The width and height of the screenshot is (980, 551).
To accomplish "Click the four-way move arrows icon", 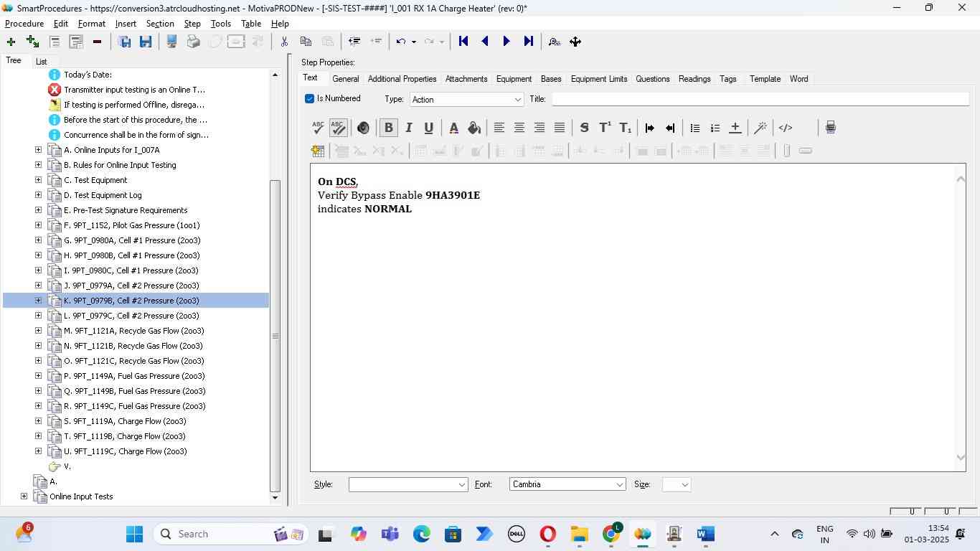I will click(x=575, y=42).
